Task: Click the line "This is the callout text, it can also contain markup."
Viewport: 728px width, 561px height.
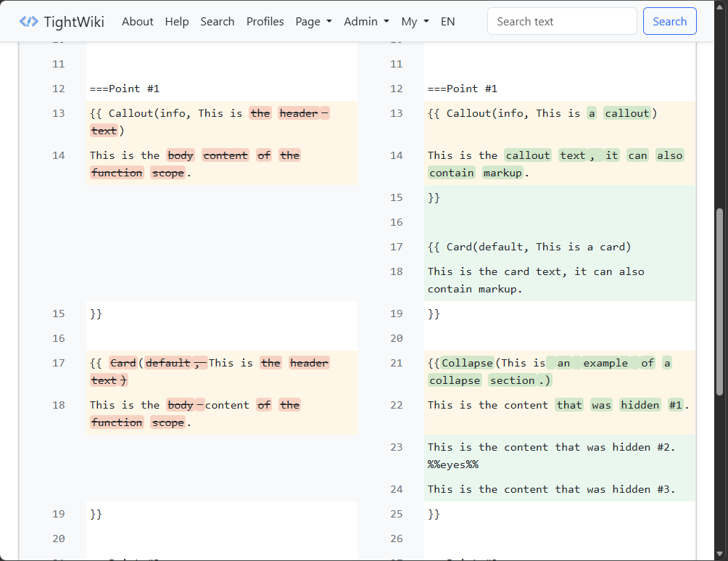Action: click(x=555, y=164)
